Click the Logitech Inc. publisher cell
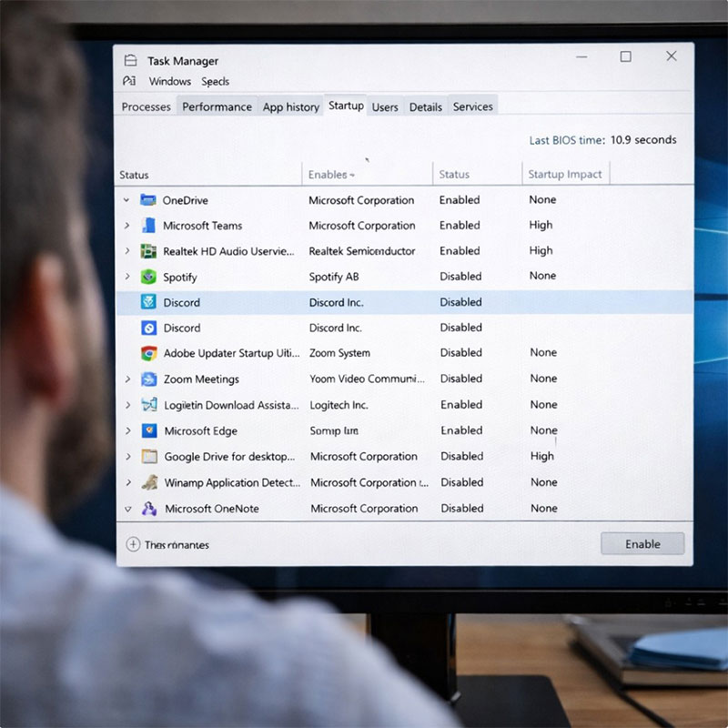The height and width of the screenshot is (728, 728). pyautogui.click(x=339, y=405)
